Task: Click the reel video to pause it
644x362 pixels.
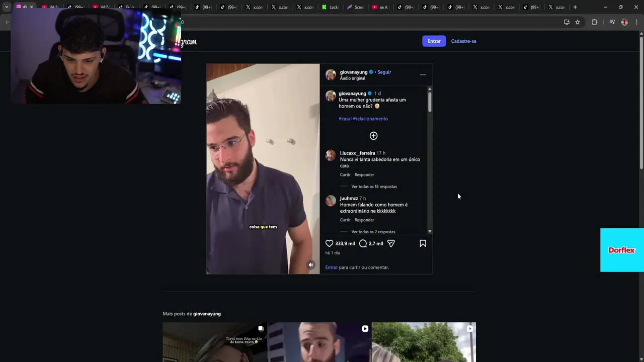Action: click(x=263, y=168)
